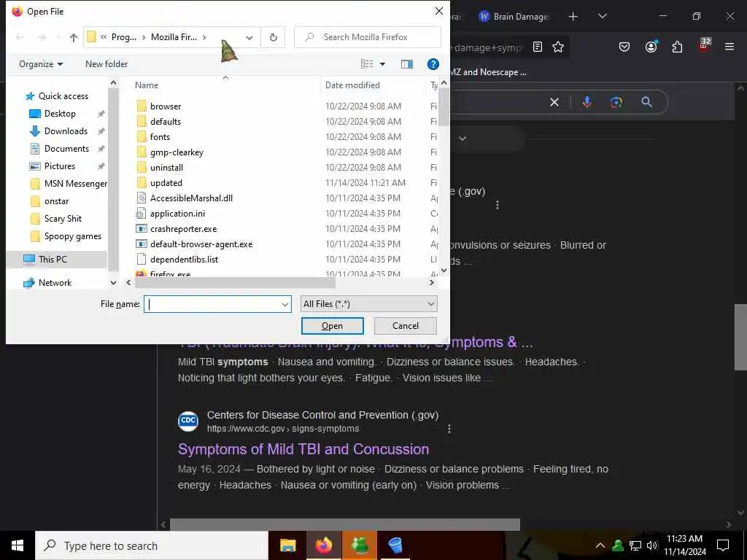
Task: Create a New folder
Action: click(x=107, y=64)
